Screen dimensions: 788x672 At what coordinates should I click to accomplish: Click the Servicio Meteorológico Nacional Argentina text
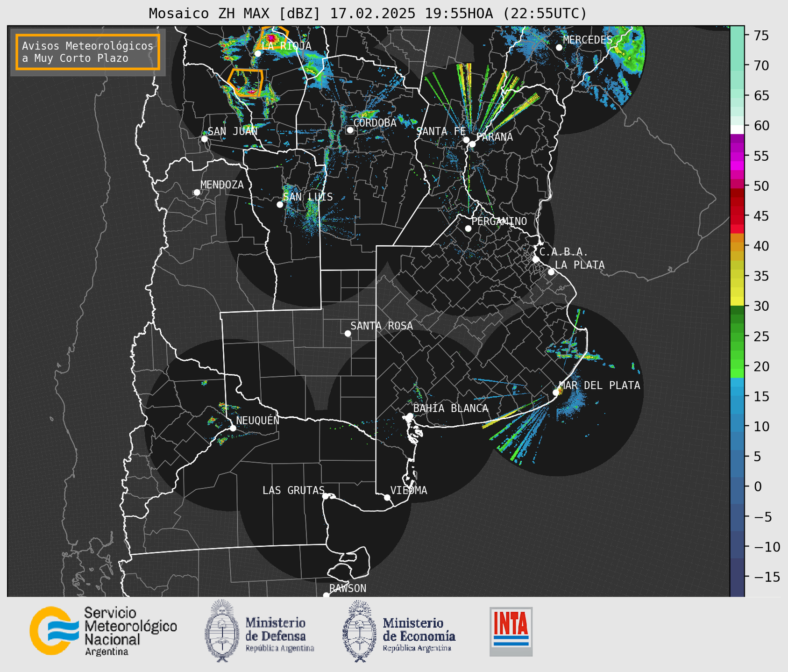pos(130,631)
